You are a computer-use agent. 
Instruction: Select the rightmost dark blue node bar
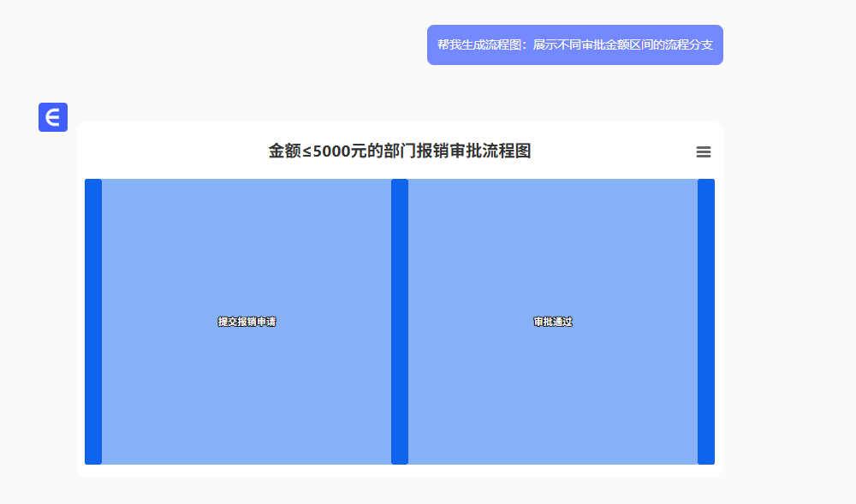click(706, 322)
